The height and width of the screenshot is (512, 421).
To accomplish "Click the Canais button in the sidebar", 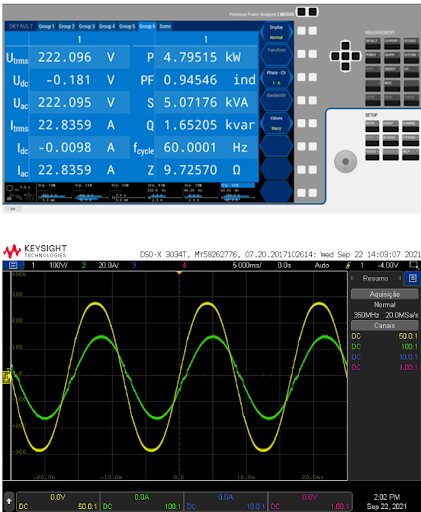I will point(385,325).
